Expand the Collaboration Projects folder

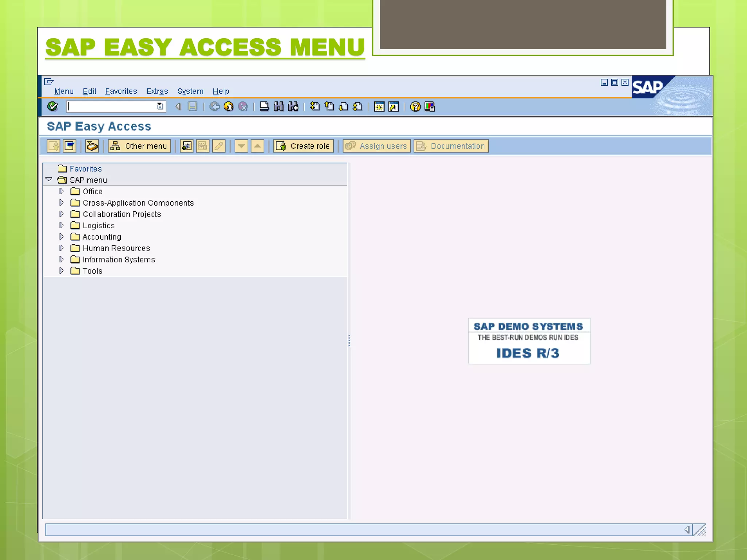tap(61, 214)
